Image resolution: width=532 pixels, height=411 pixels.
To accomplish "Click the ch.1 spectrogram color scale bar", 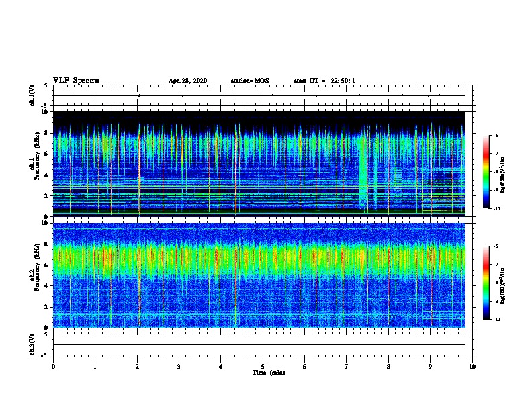I will (x=486, y=172).
